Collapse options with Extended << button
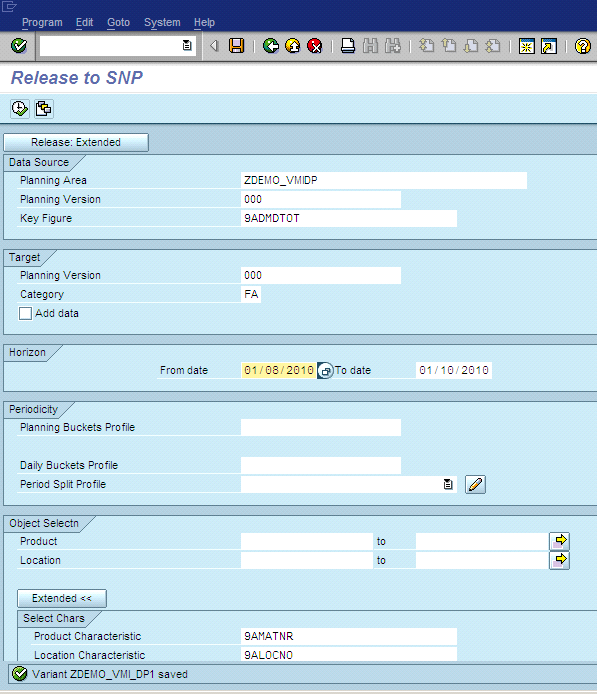The width and height of the screenshot is (597, 694). click(x=62, y=598)
